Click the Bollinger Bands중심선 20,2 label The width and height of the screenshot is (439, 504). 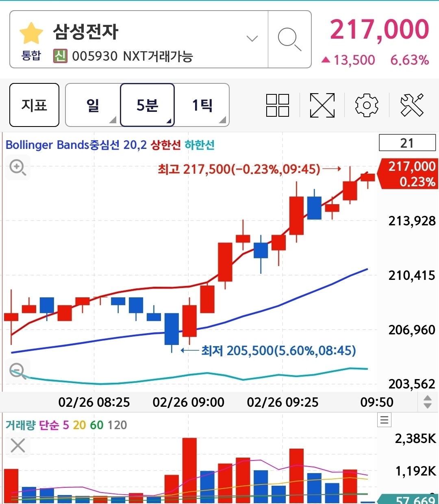click(x=76, y=145)
